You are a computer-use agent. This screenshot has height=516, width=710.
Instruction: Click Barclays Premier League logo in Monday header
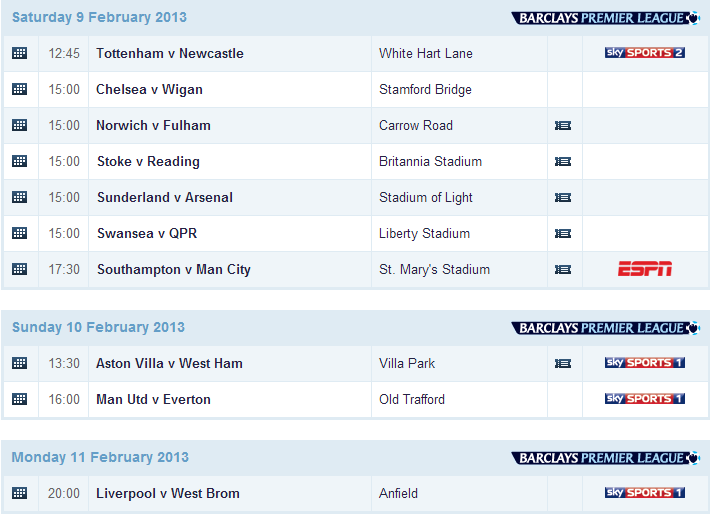click(x=606, y=458)
